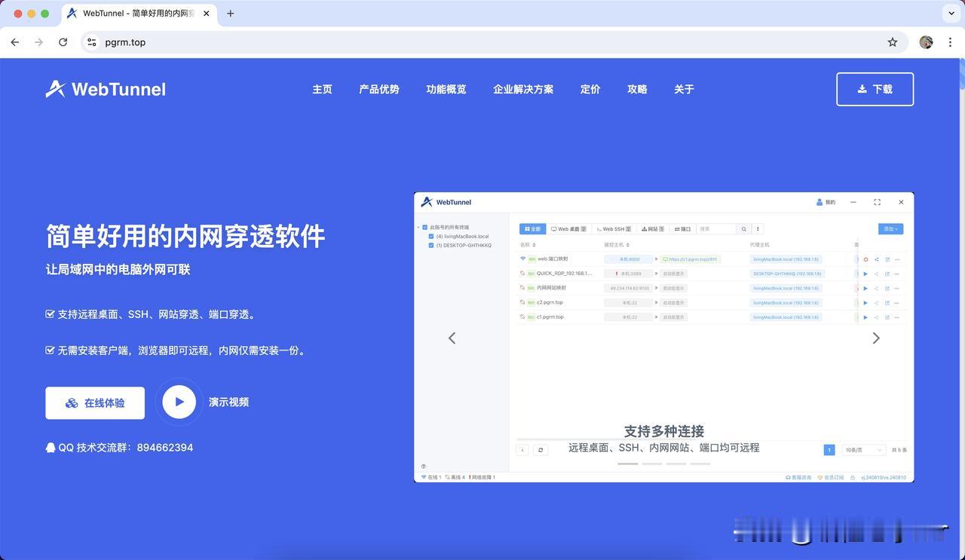The image size is (965, 560).
Task: Open the 定价 navigation menu item
Action: point(590,89)
